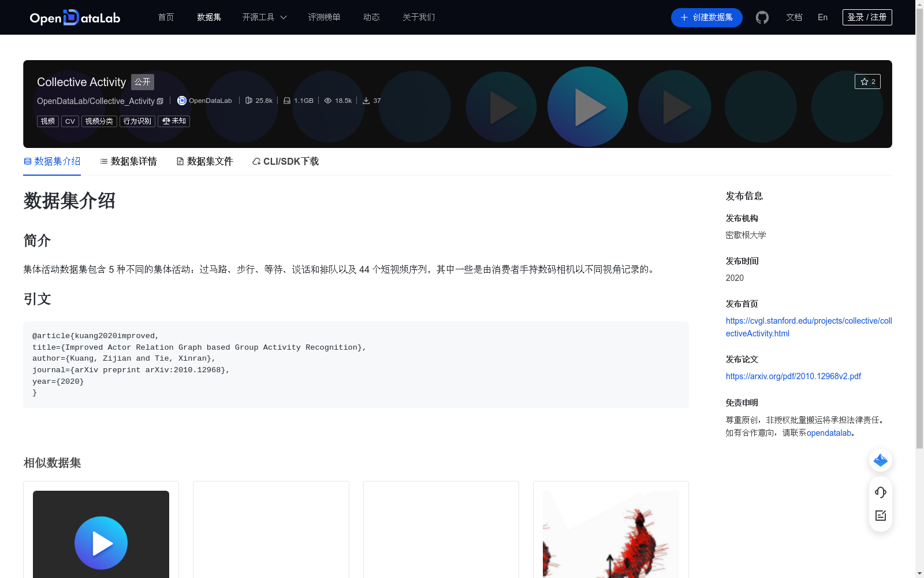Switch to 数据集文件 tab
Screen dimensions: 924x578
point(204,161)
